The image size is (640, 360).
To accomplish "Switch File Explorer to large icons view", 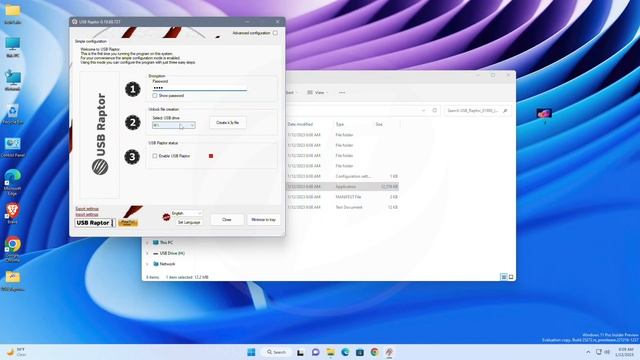I will [x=511, y=277].
